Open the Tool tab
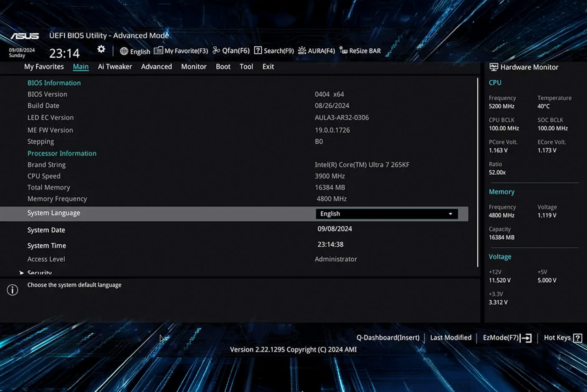 [246, 67]
